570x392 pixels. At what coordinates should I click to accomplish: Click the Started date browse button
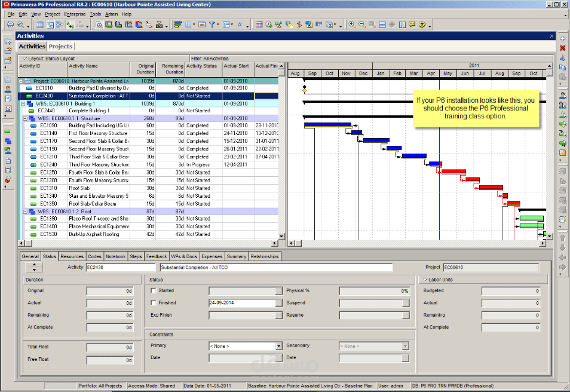click(x=279, y=291)
